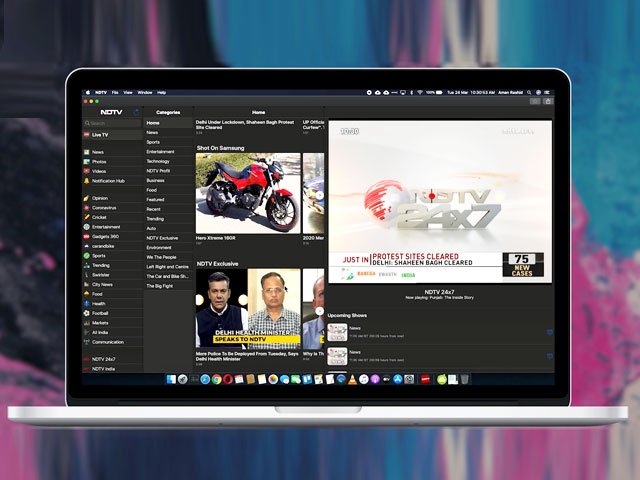This screenshot has height=480, width=640.
Task: Open the Notification Hub
Action: [x=112, y=181]
